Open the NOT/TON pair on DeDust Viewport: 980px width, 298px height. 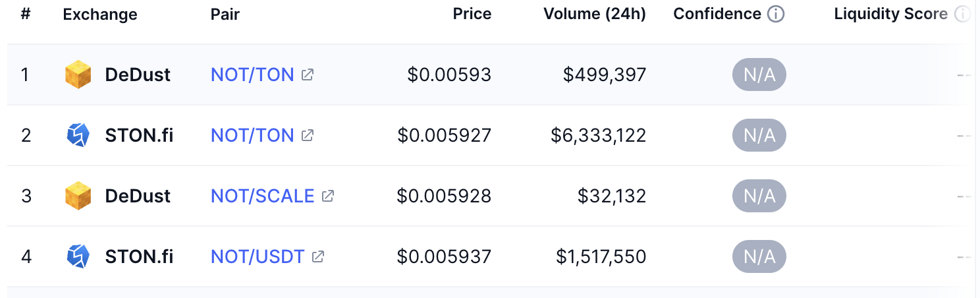(252, 74)
